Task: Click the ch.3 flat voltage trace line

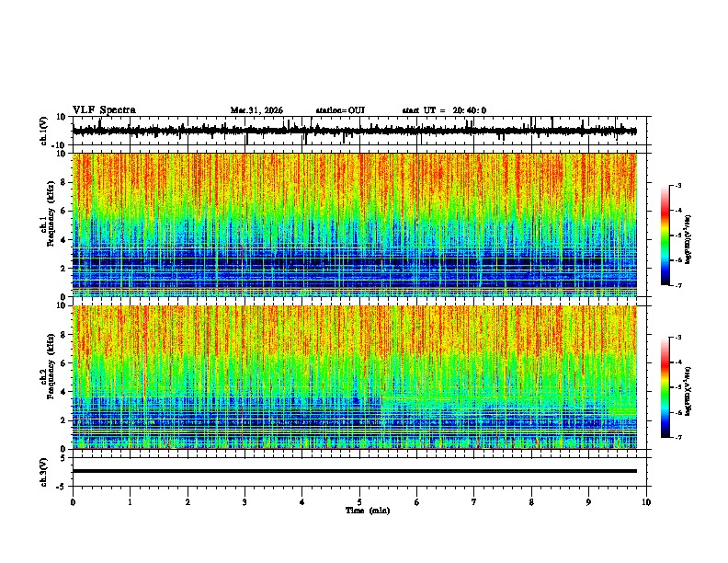Action: [x=355, y=471]
